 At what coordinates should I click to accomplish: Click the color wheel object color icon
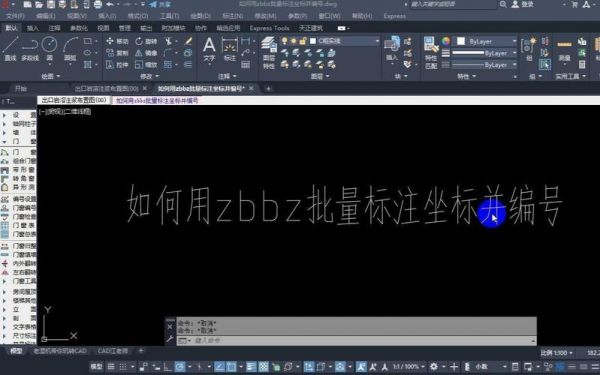(x=446, y=41)
